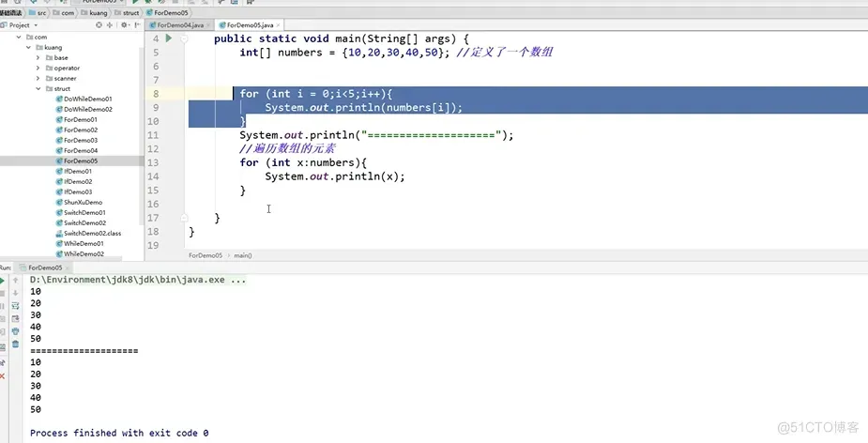Select DoWhileDemo01 in the project tree
This screenshot has width=868, height=443.
pos(84,99)
